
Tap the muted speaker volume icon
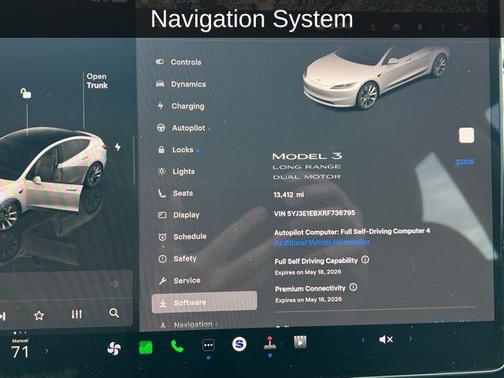[x=386, y=340]
